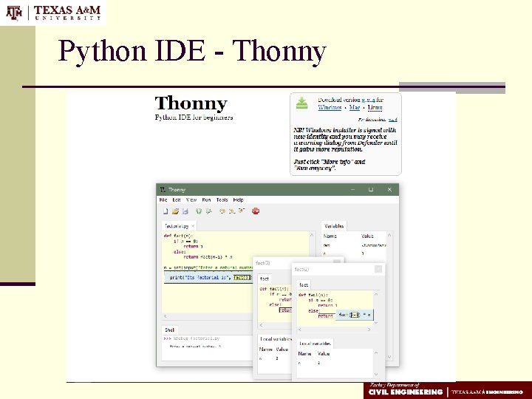Open the Tools menu

(222, 199)
